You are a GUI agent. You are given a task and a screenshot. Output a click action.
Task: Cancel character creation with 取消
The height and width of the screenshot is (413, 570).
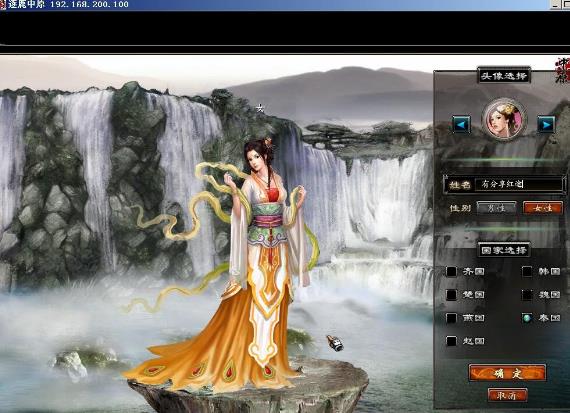507,395
